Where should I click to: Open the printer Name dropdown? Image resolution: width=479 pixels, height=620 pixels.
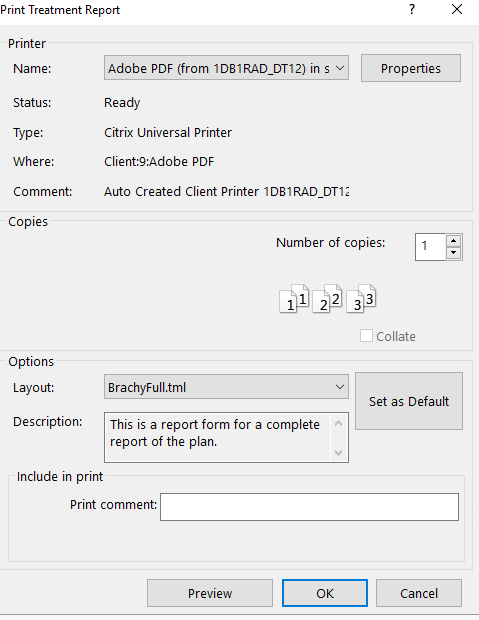(x=226, y=68)
